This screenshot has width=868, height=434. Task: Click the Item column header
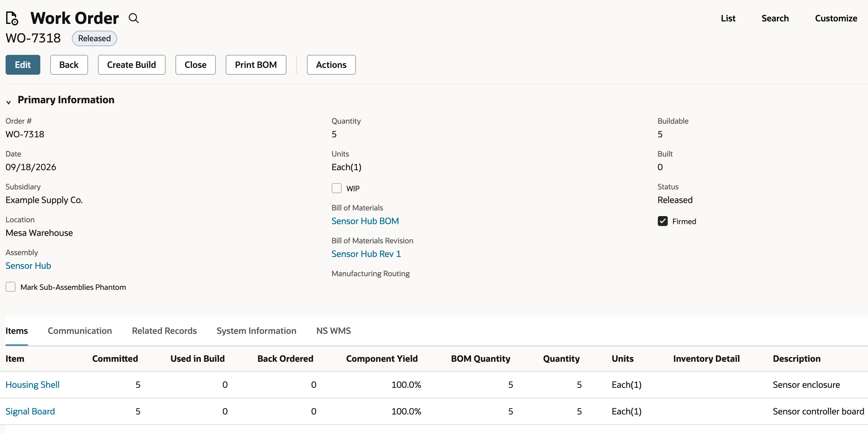coord(15,359)
